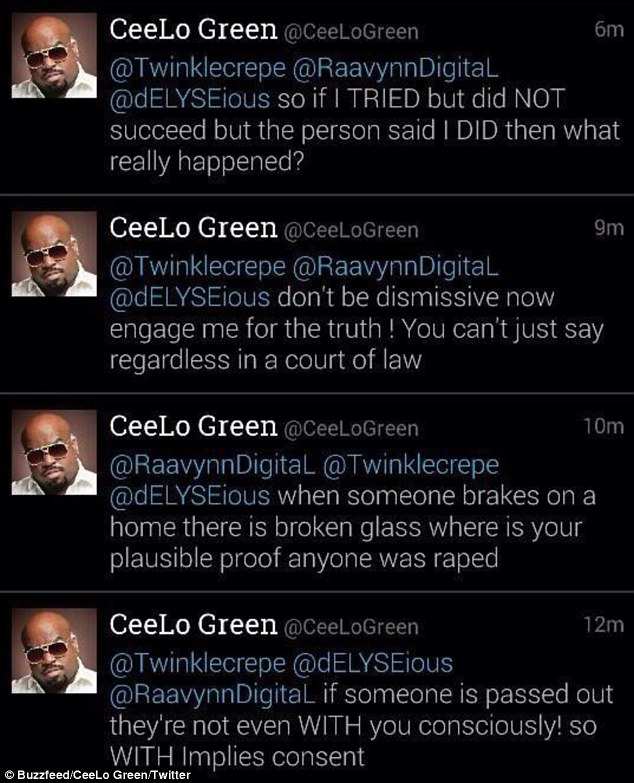Click the CeeLo Green name on the 9m tweet
Screen dimensions: 634x783
pos(194,229)
